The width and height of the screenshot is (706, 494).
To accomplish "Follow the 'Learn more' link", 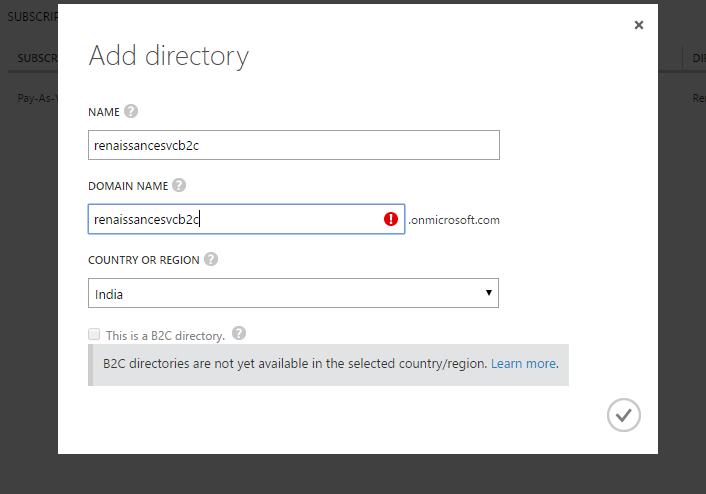I will [523, 364].
